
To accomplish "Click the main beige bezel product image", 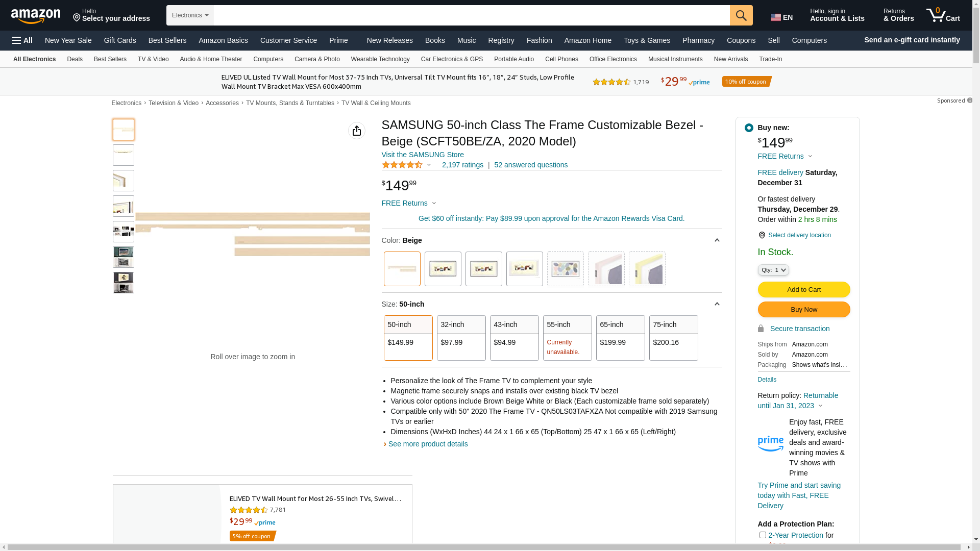I will click(253, 235).
